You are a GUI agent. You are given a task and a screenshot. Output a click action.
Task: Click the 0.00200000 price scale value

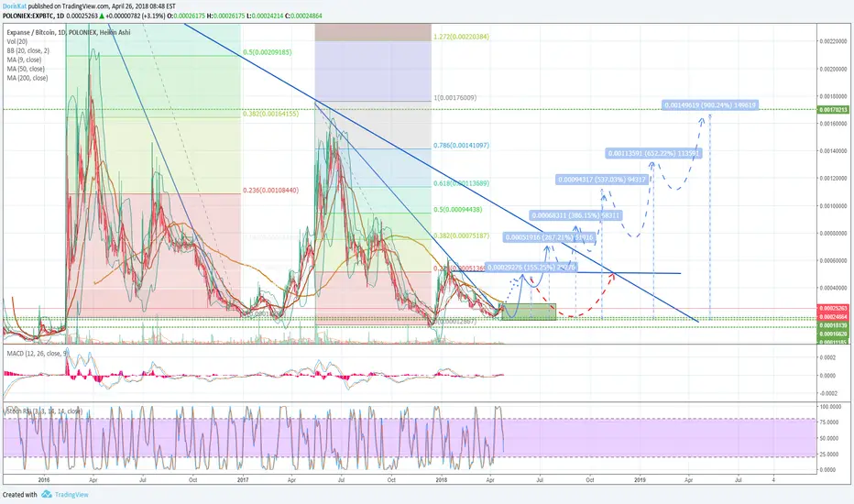[x=833, y=70]
